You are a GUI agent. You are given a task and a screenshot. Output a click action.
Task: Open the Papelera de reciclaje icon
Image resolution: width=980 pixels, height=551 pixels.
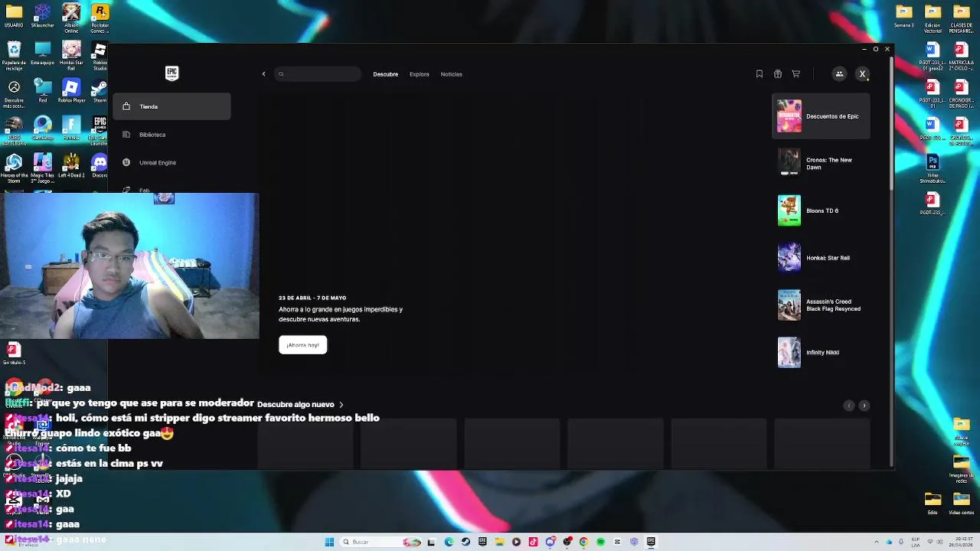click(x=14, y=55)
